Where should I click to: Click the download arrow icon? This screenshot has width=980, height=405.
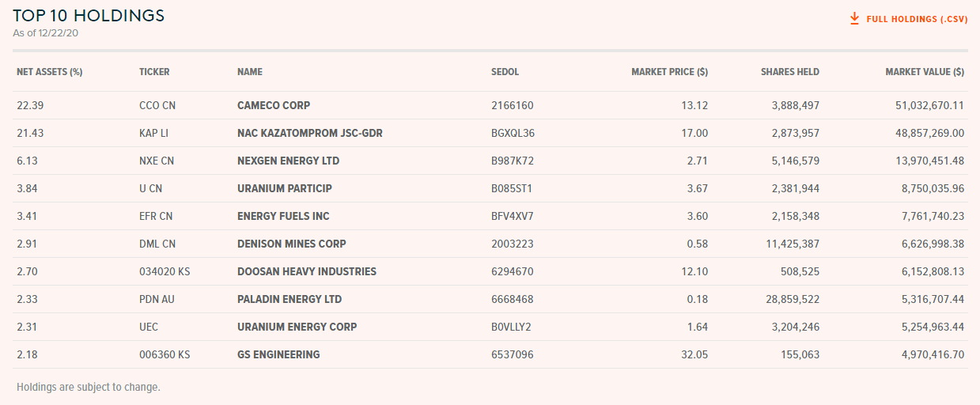pos(854,18)
